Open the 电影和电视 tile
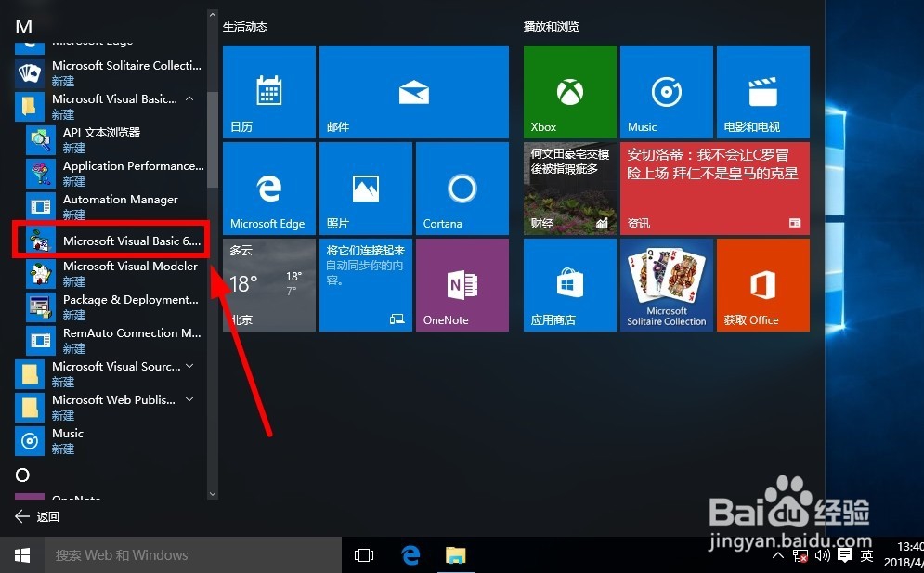 coord(763,92)
